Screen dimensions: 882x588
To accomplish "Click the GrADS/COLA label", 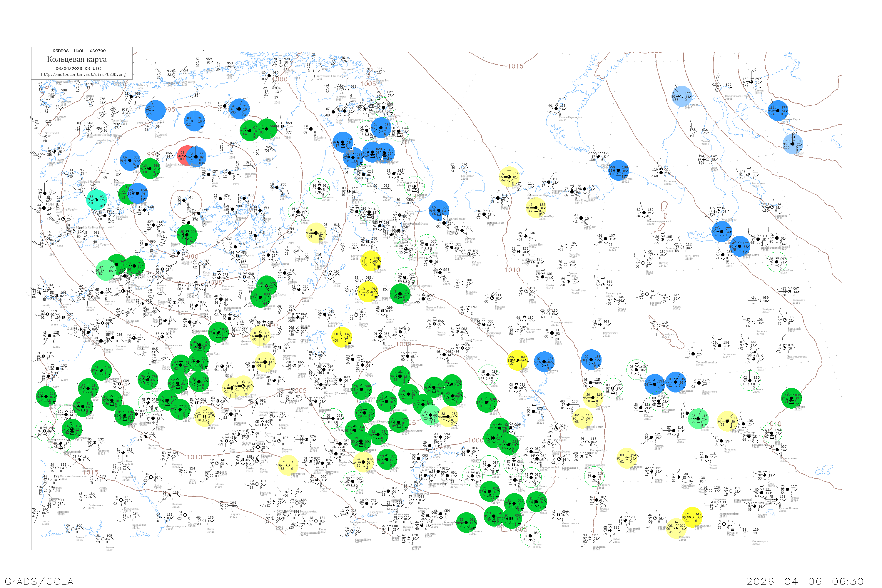I will (39, 581).
